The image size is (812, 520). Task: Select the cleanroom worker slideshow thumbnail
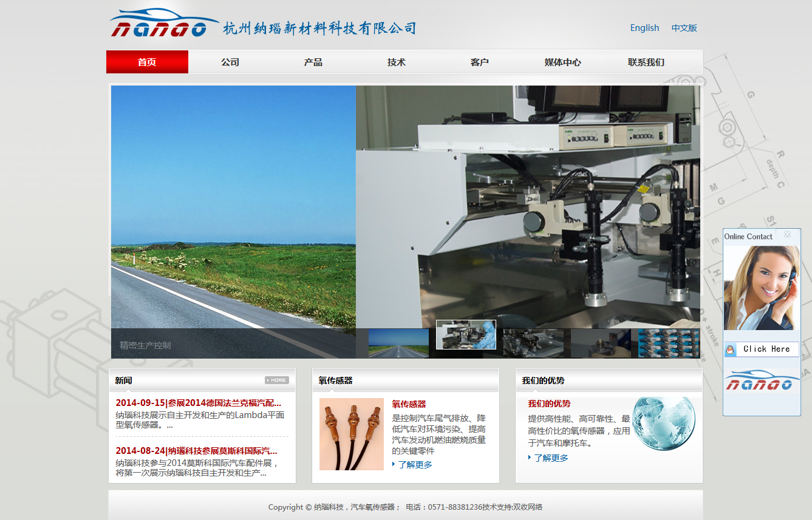point(466,335)
